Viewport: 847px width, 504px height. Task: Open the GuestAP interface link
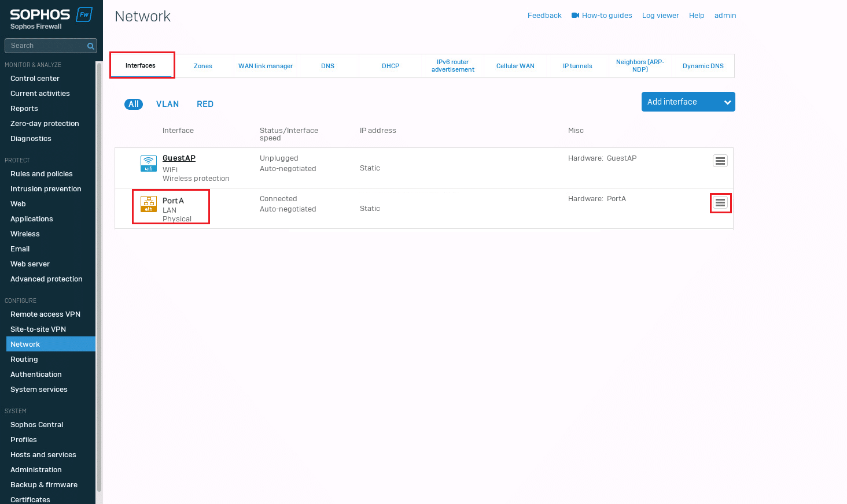(x=179, y=158)
